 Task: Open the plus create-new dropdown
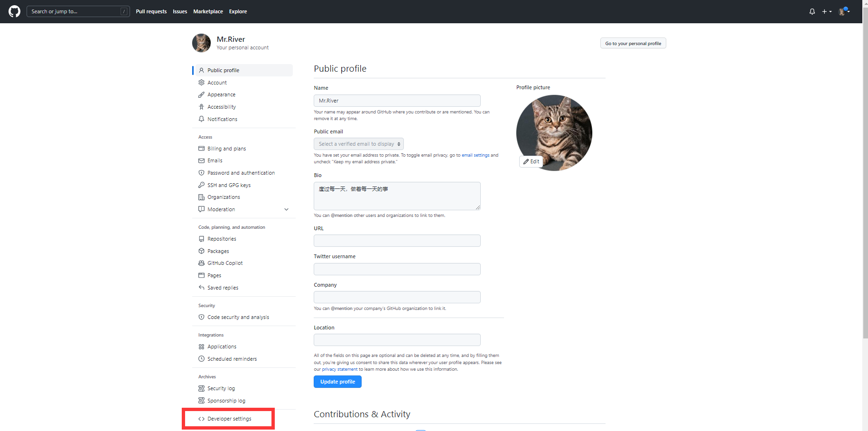point(827,11)
